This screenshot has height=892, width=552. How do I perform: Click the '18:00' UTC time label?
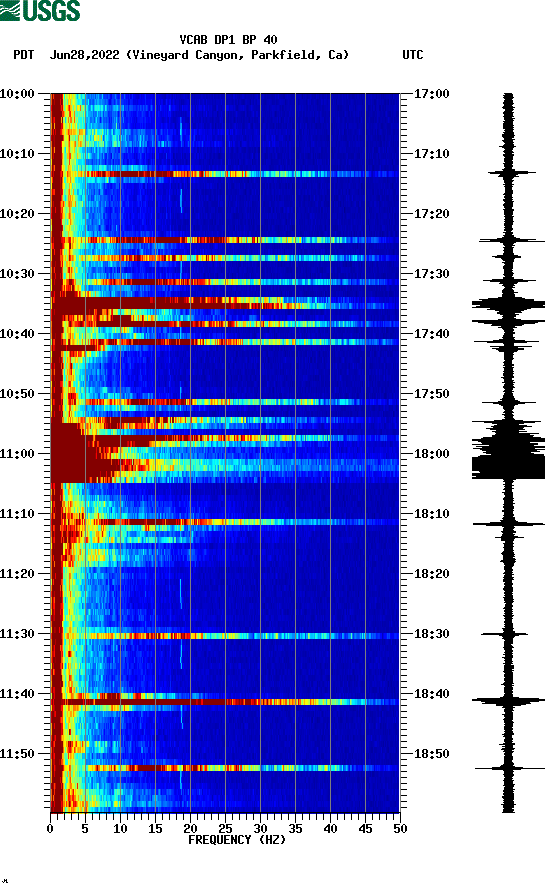coord(431,453)
